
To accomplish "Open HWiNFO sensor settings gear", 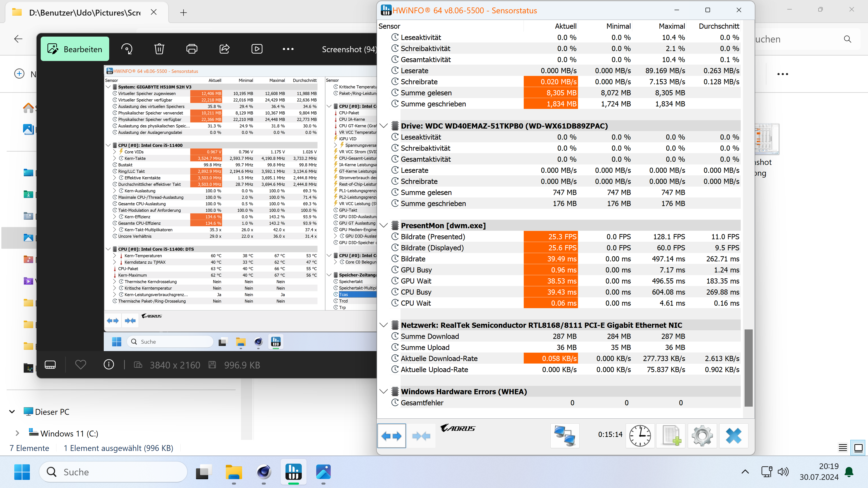I will [x=702, y=436].
